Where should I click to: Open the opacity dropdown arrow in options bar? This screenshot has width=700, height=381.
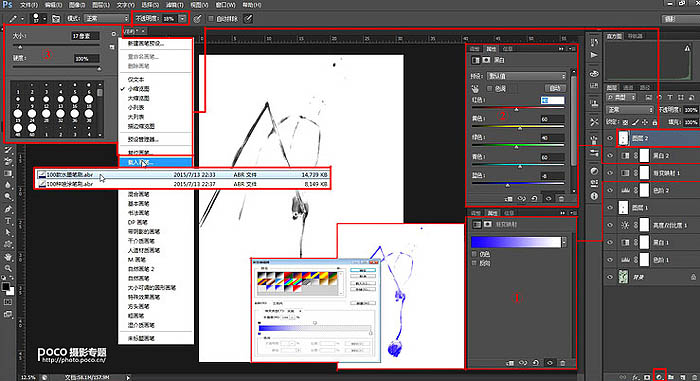pyautogui.click(x=183, y=18)
